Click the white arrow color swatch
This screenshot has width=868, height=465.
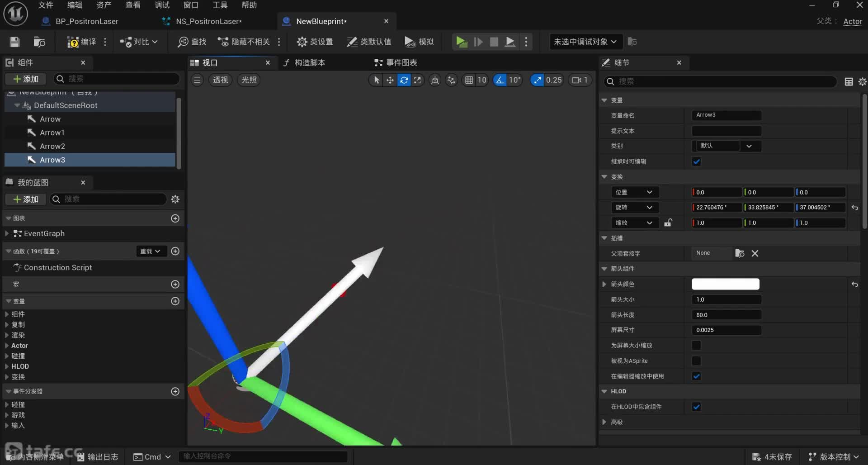click(x=725, y=284)
